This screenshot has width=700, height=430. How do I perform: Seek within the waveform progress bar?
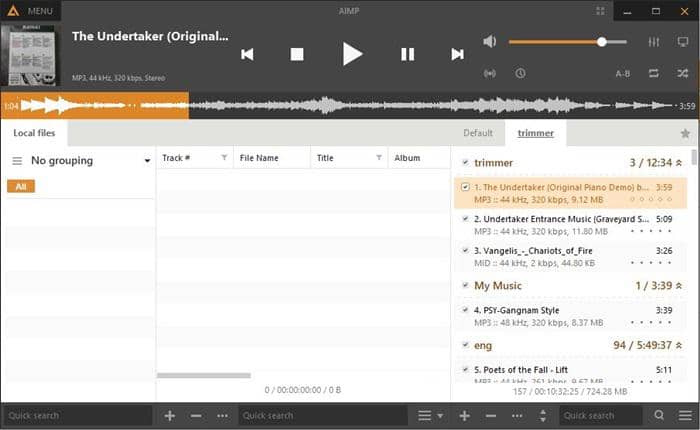350,106
